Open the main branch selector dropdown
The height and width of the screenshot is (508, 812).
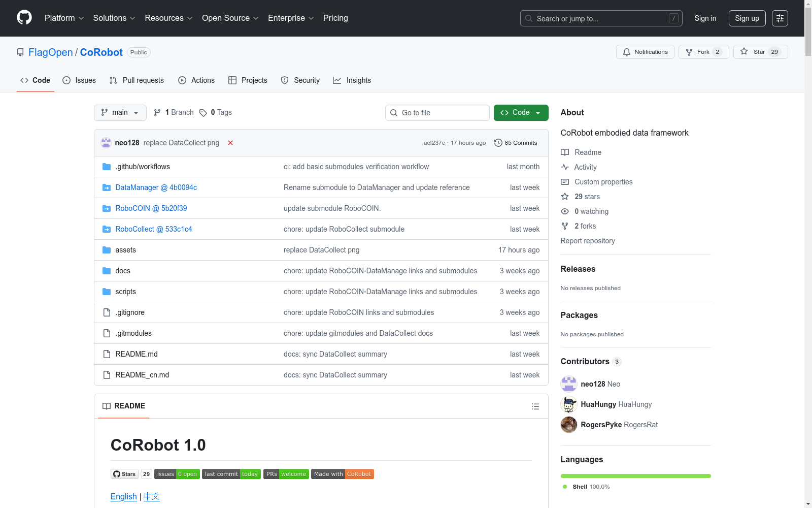[120, 113]
